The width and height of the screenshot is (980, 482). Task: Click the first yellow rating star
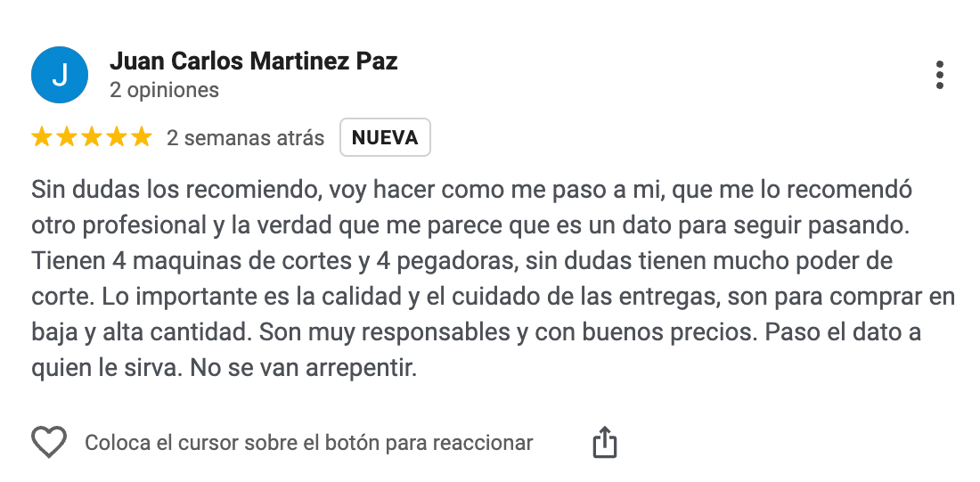coord(42,138)
